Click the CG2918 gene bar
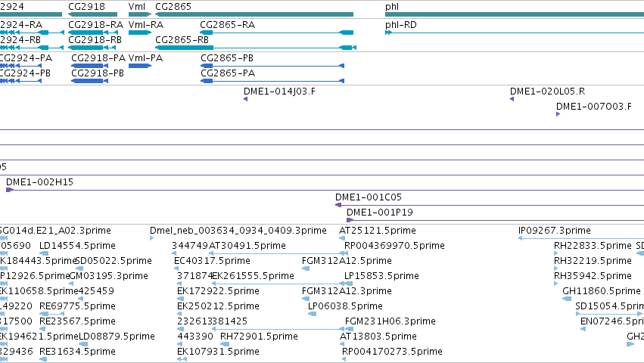Image resolution: width=644 pixels, height=363 pixels. (93, 14)
